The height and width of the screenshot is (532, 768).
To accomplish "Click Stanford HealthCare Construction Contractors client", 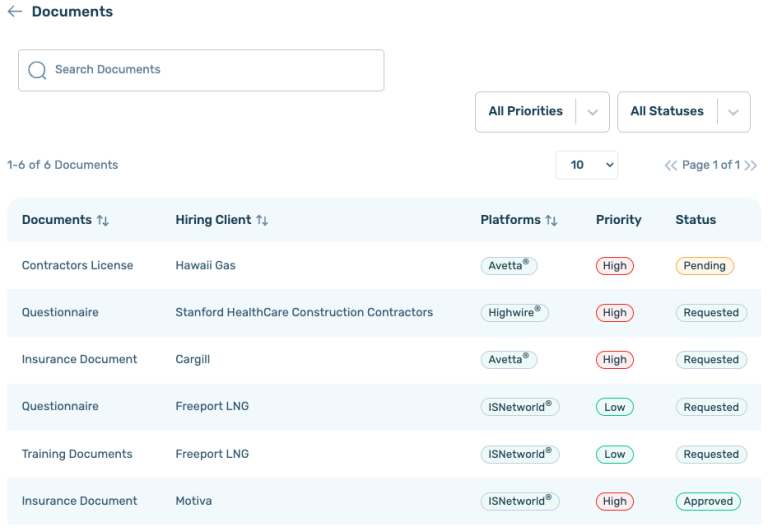I will tap(304, 313).
